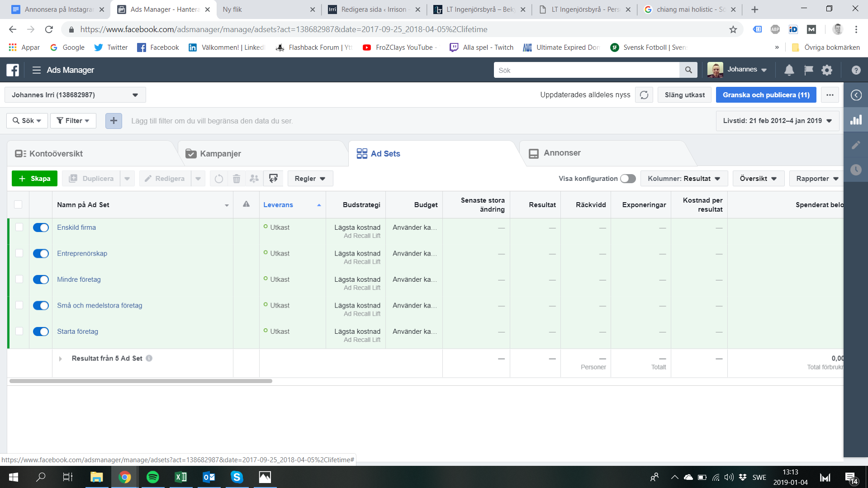The width and height of the screenshot is (868, 488).
Task: Click the Granska och publicera button
Action: [x=766, y=95]
